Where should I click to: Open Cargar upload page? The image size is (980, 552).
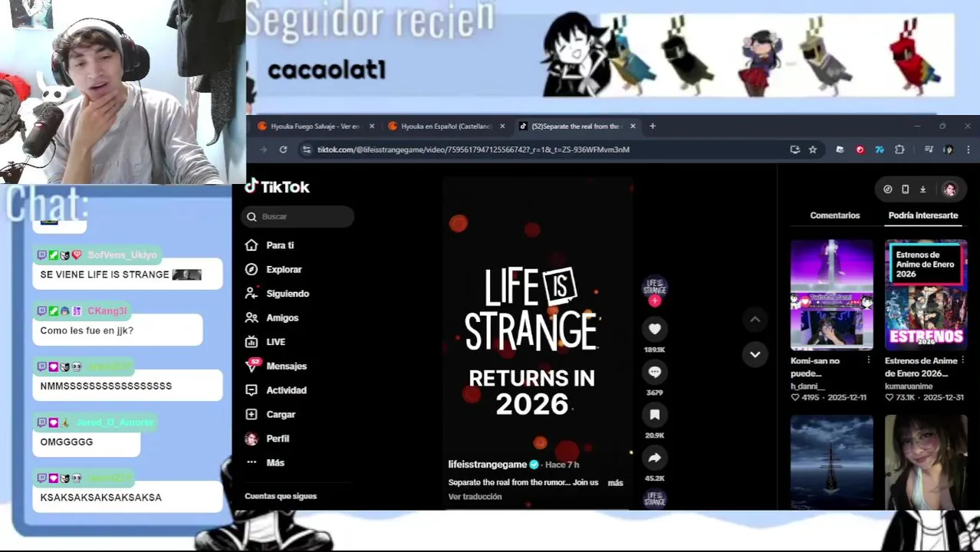point(271,414)
